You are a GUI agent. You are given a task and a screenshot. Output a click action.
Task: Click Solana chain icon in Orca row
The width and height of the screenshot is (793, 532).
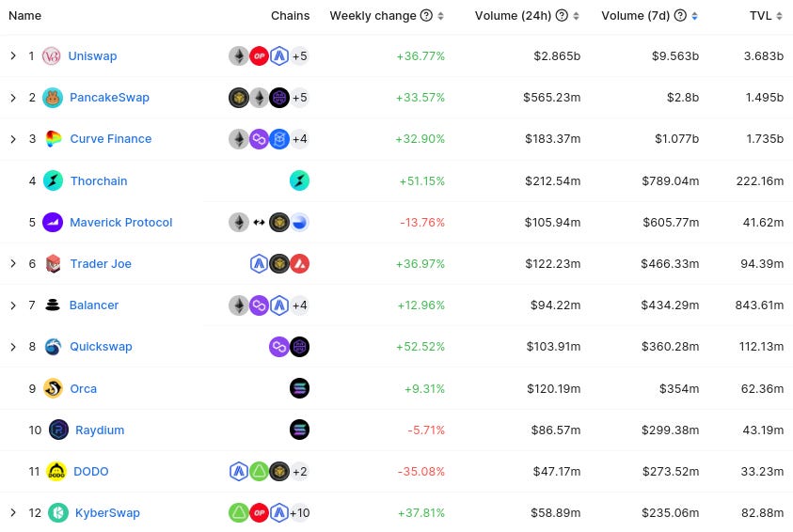(299, 388)
